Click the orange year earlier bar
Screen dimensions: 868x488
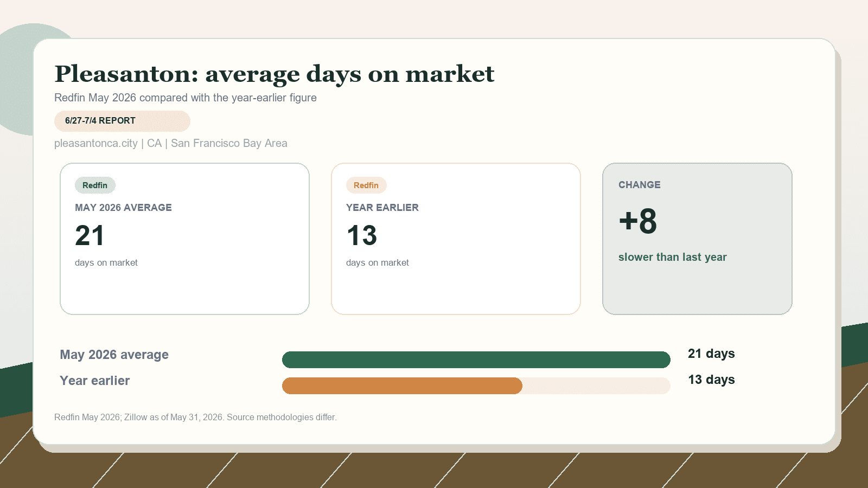click(x=402, y=386)
